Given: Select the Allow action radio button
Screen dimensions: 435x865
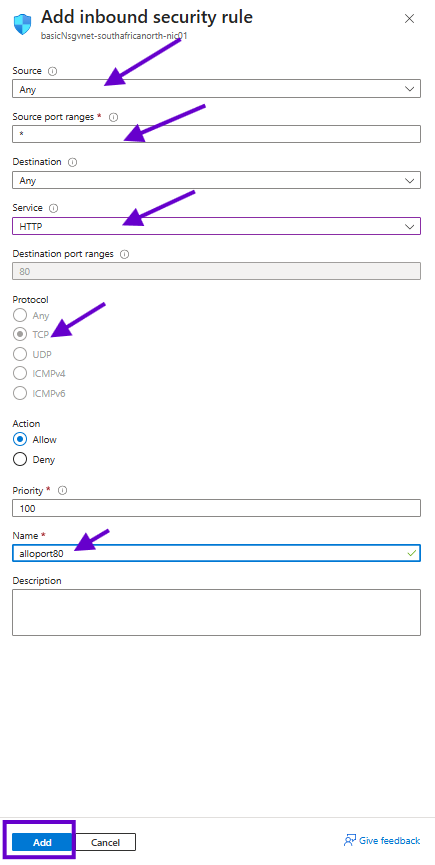Looking at the screenshot, I should (20, 440).
